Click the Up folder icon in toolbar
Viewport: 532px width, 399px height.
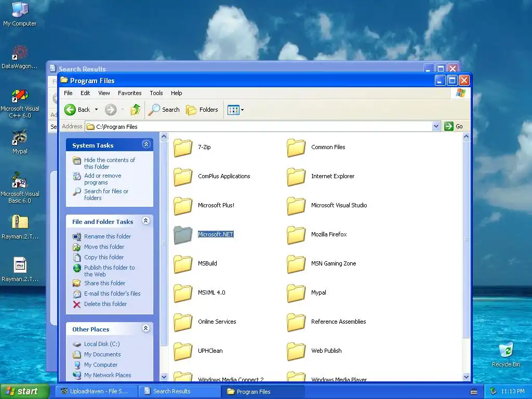[136, 110]
